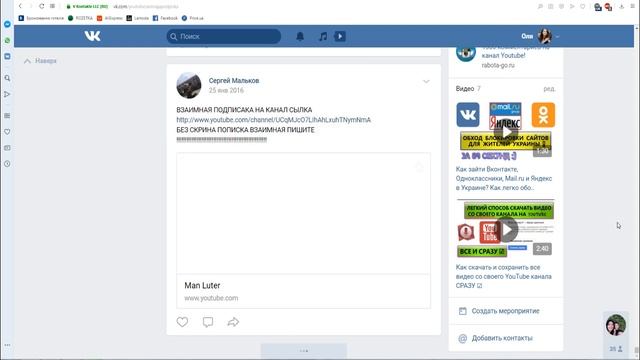Screen dimensions: 640x360
Task: Open the VK panel in the Opera sidebar
Action: (x=7, y=56)
